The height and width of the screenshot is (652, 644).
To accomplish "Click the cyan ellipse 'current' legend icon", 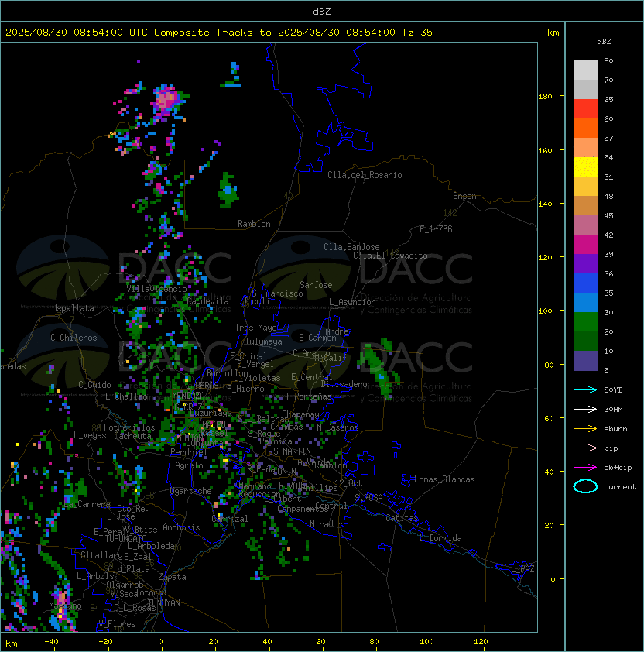I will 585,486.
